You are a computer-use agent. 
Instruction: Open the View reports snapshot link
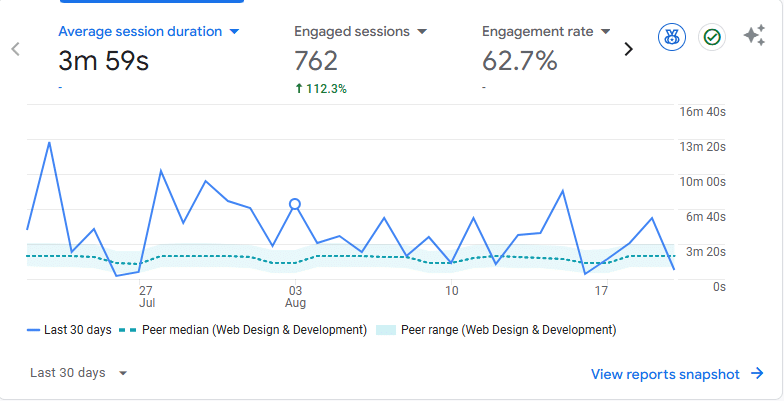(x=665, y=374)
